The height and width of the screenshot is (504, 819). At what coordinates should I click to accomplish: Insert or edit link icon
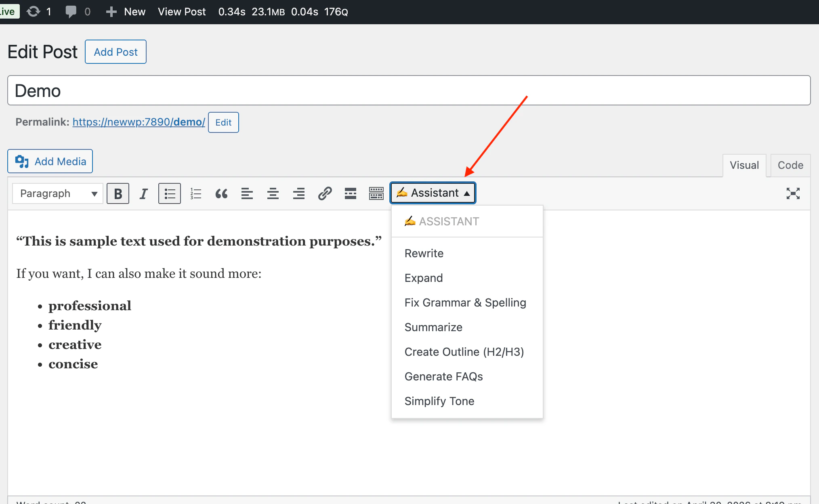tap(325, 193)
